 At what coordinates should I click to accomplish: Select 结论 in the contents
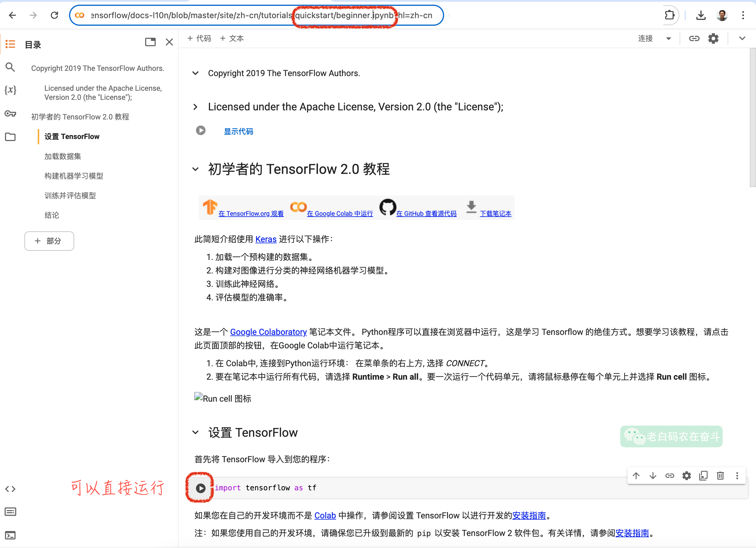52,215
